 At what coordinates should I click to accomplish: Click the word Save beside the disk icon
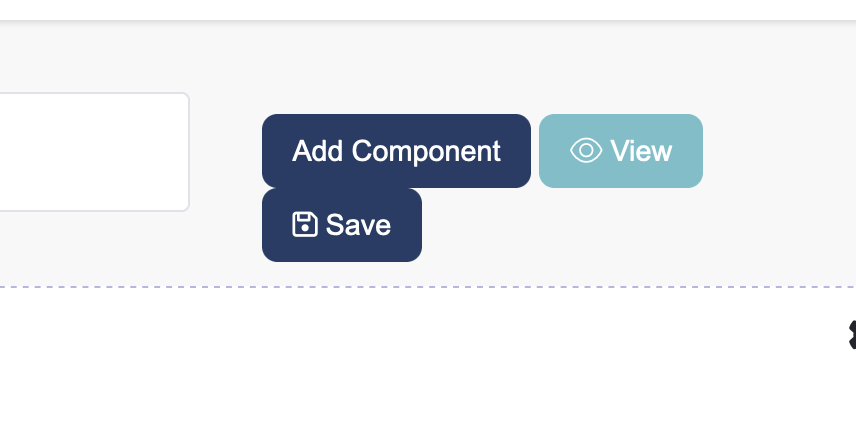click(358, 225)
